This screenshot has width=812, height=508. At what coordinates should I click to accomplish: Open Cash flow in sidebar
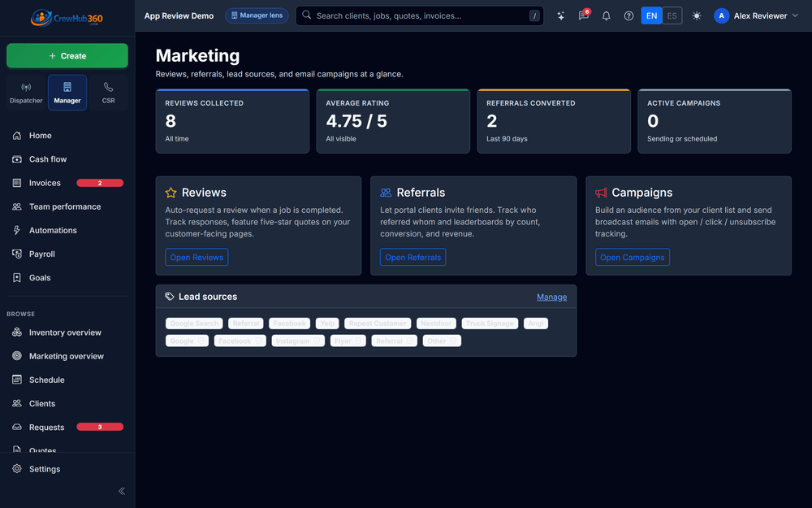67,159
